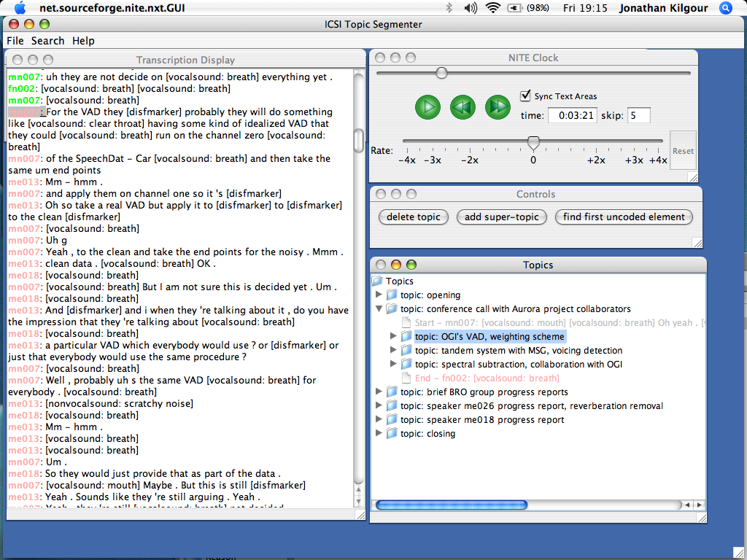Expand 'speaker me026 progress report' topic
747x560 pixels.
click(379, 405)
